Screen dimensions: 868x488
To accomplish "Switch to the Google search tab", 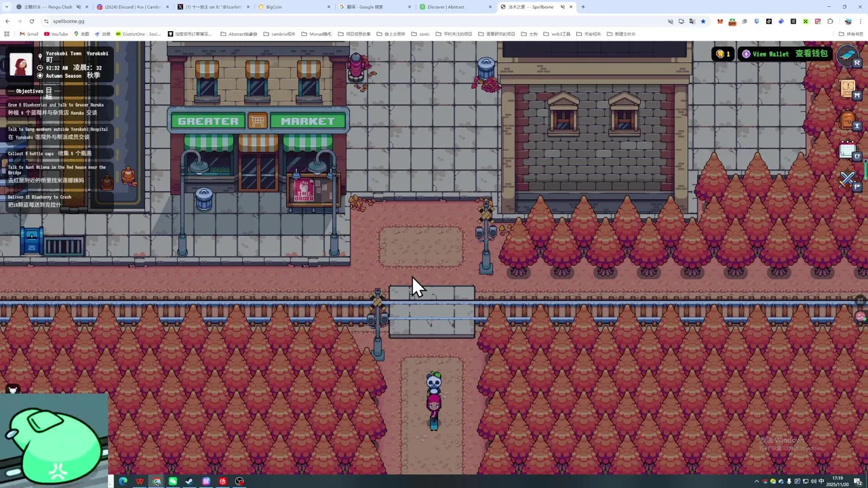I will (x=375, y=7).
